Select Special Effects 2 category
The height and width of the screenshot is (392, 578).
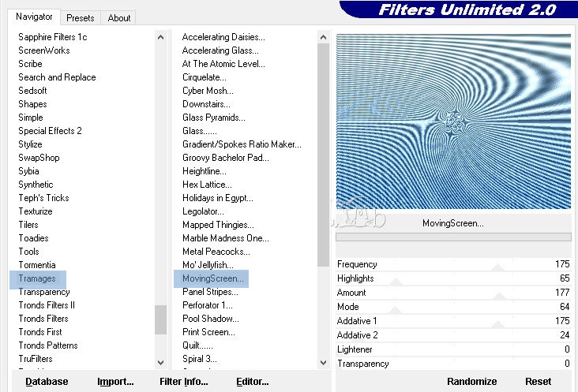click(50, 131)
